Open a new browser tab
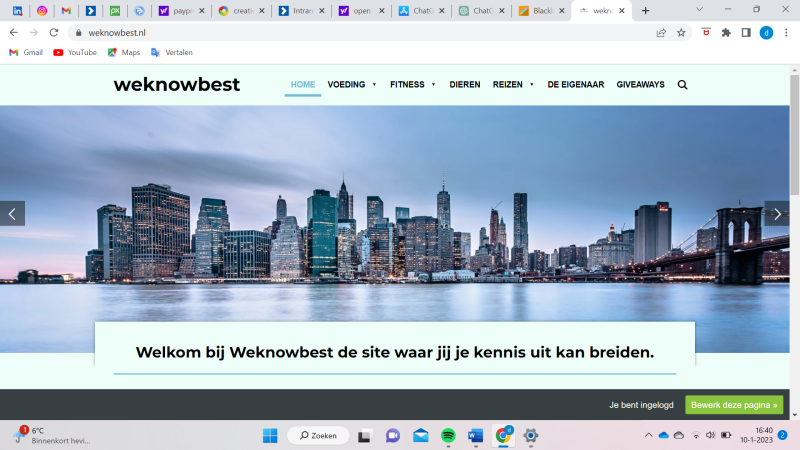Image resolution: width=800 pixels, height=450 pixels. [645, 10]
